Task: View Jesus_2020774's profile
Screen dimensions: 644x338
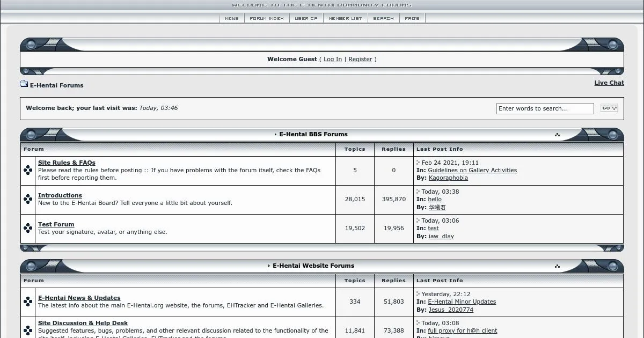Action: (451, 310)
